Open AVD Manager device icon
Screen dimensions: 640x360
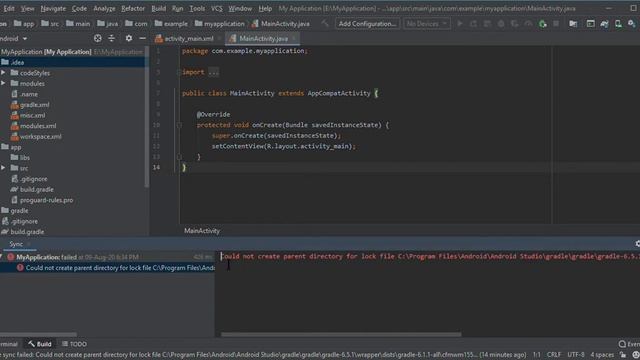click(618, 24)
